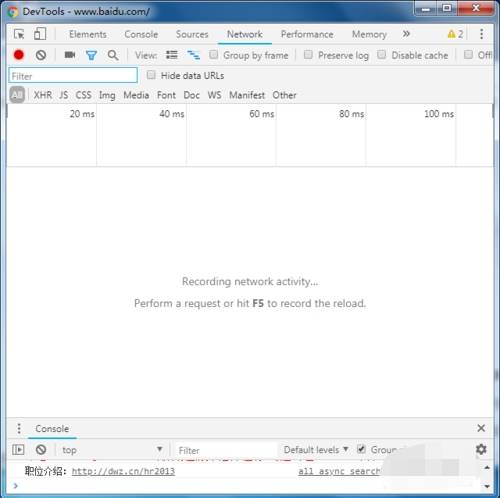Open network search with magnifier icon

point(113,55)
